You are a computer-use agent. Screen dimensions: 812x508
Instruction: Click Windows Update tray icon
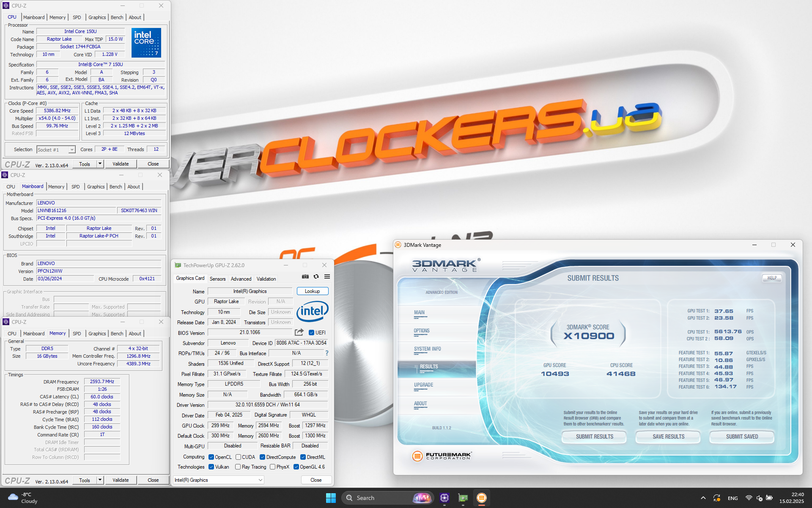(x=717, y=498)
